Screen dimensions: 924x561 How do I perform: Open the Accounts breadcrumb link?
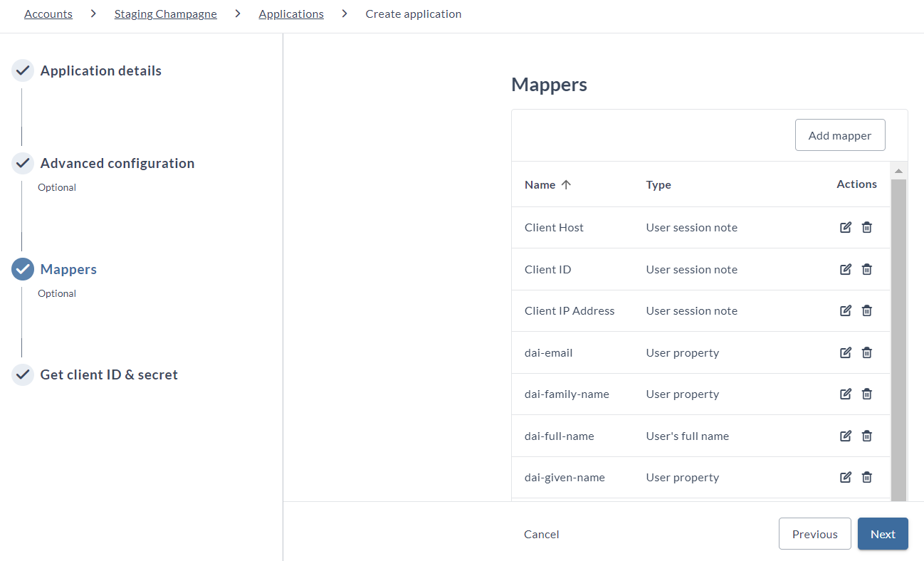[48, 14]
